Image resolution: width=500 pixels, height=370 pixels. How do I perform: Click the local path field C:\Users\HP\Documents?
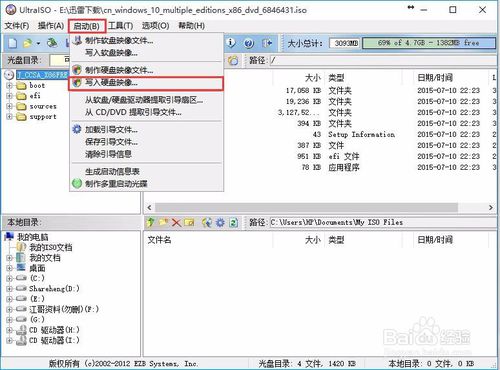(x=383, y=222)
